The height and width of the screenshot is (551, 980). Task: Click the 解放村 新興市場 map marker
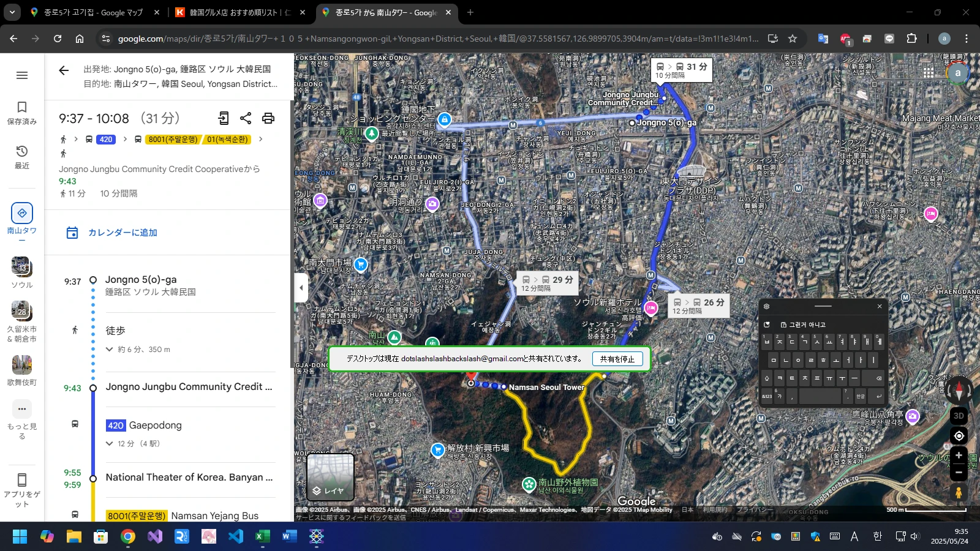pyautogui.click(x=437, y=450)
